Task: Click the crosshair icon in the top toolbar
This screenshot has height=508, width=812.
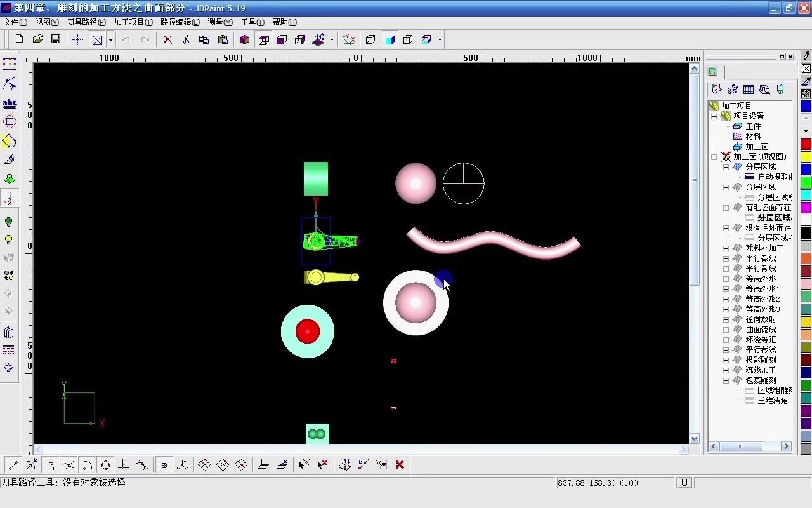Action: (77, 39)
